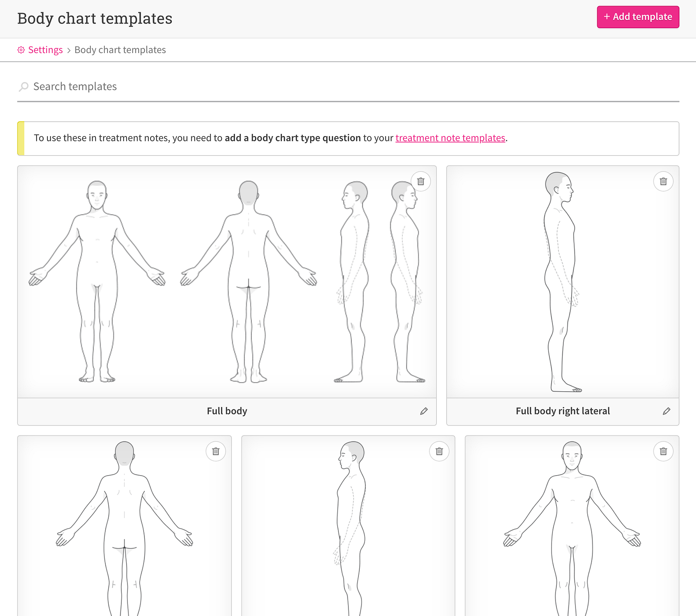
Task: Go to Settings via breadcrumb link
Action: pos(46,50)
